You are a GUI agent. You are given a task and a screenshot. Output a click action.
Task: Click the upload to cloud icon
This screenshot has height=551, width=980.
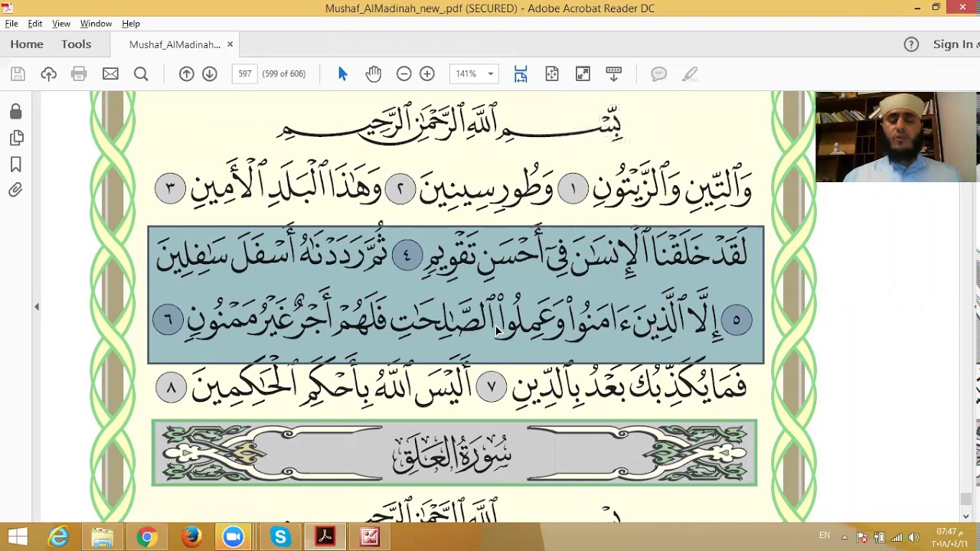tap(49, 73)
